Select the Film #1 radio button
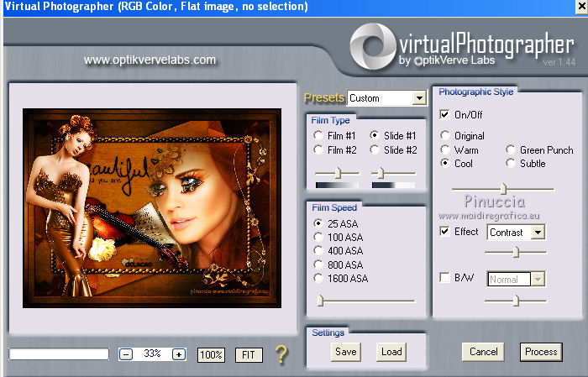 point(318,135)
